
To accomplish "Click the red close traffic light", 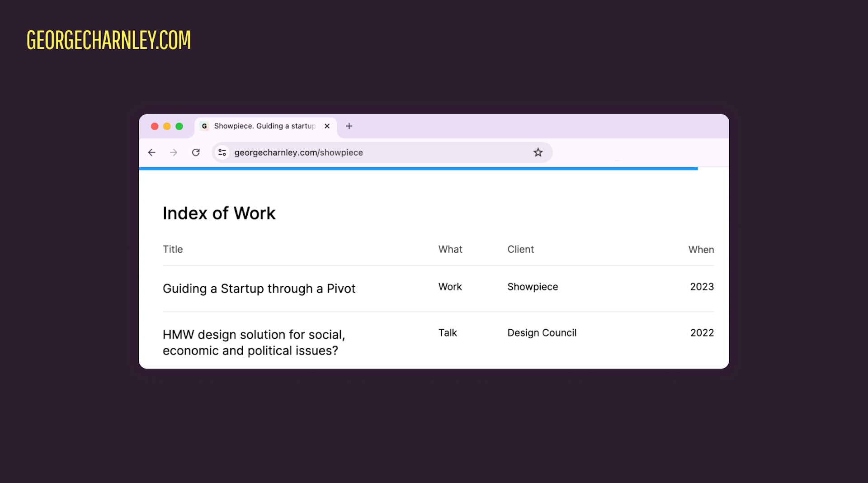I will pyautogui.click(x=155, y=126).
